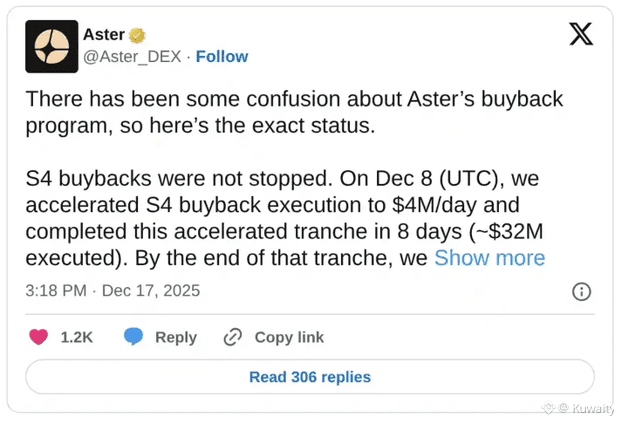The image size is (622, 424).
Task: Like the tweet with the heart icon
Action: coord(39,337)
